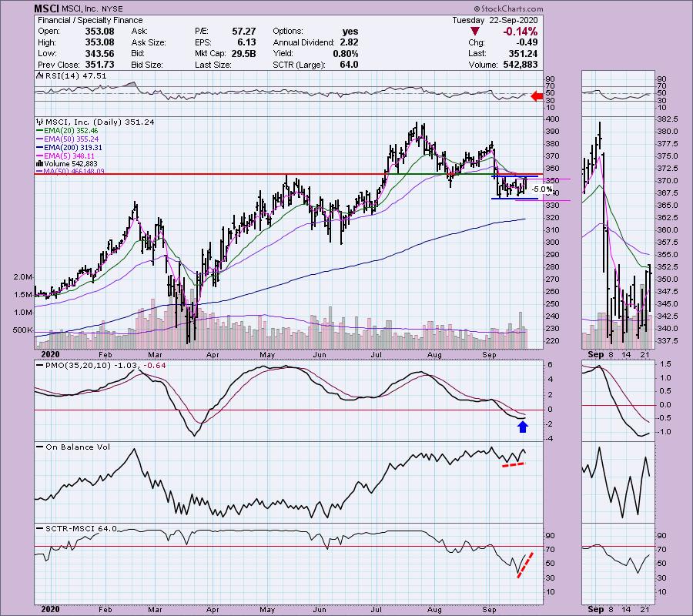Click the Mkt Cap value 29.5B
Viewport: 693px width, 616px height.
(243, 53)
